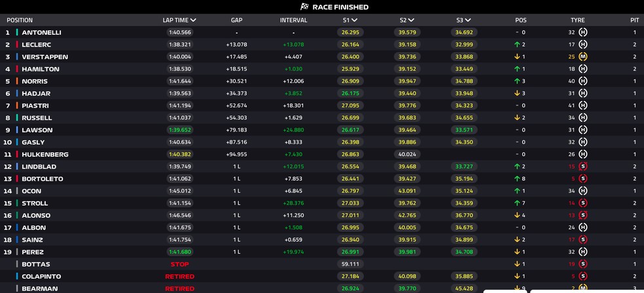Image resolution: width=644 pixels, height=293 pixels.
Task: Click Colapinto's soft tyre icon
Action: click(582, 276)
